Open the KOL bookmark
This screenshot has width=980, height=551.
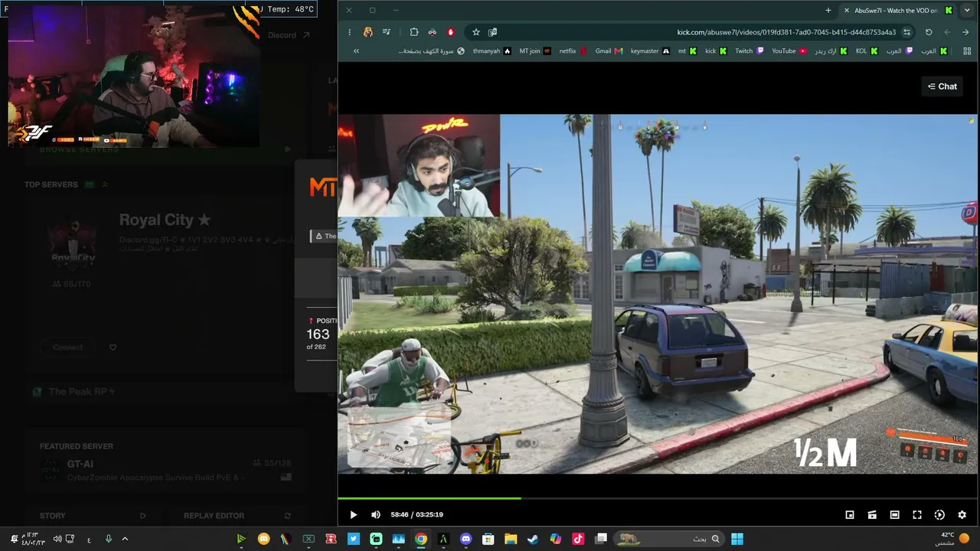867,51
